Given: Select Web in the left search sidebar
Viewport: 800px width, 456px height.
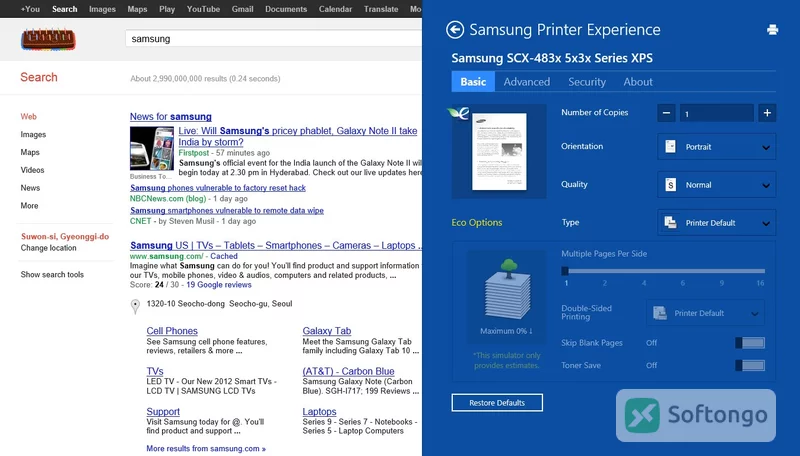Looking at the screenshot, I should (29, 116).
